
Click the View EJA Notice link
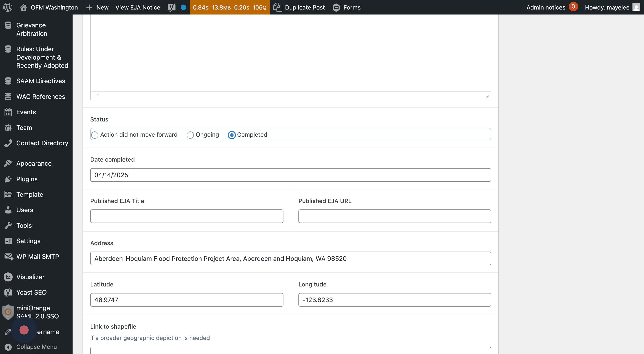point(138,7)
